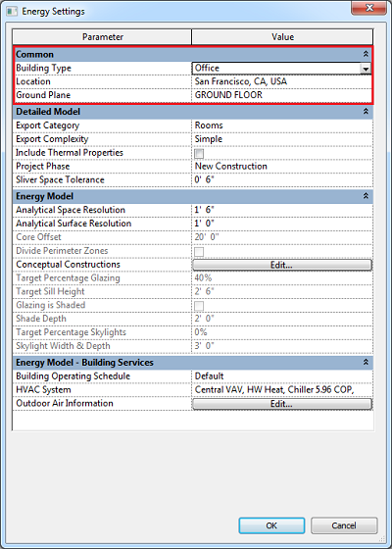
Task: Click Edit for Outdoor Air Information
Action: (x=282, y=404)
